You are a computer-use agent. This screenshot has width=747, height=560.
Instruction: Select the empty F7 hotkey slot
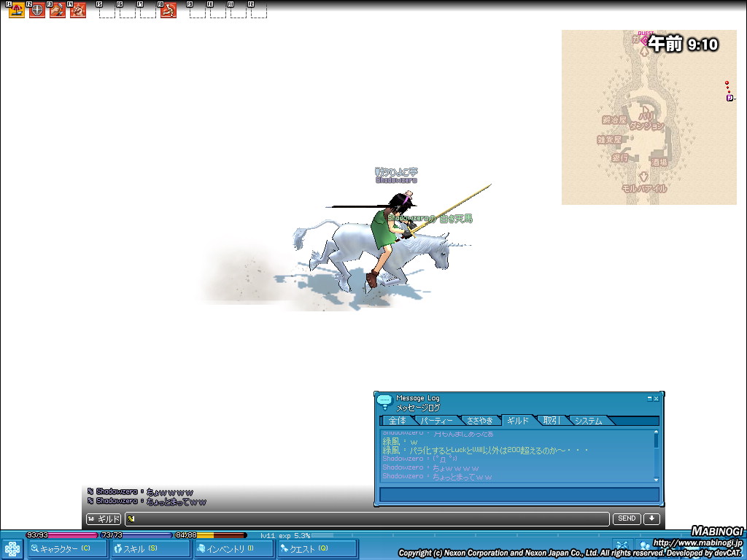click(147, 10)
